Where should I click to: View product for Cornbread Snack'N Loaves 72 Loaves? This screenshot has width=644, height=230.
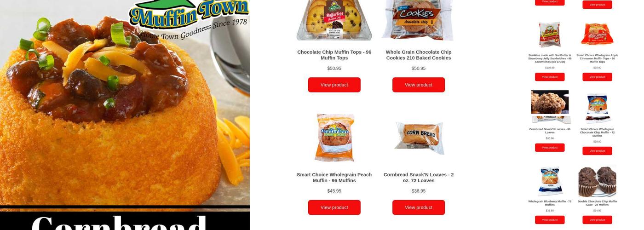(x=419, y=207)
